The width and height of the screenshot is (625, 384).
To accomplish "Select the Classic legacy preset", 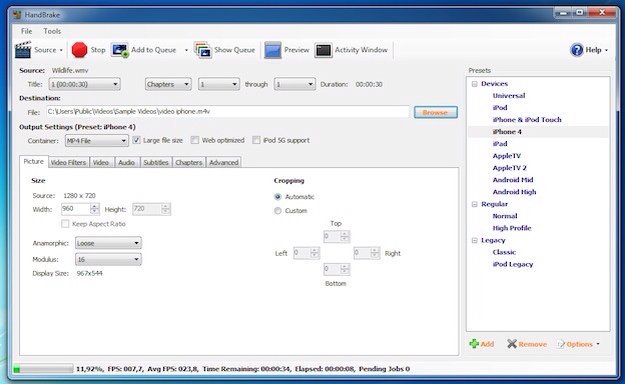I will tap(504, 252).
